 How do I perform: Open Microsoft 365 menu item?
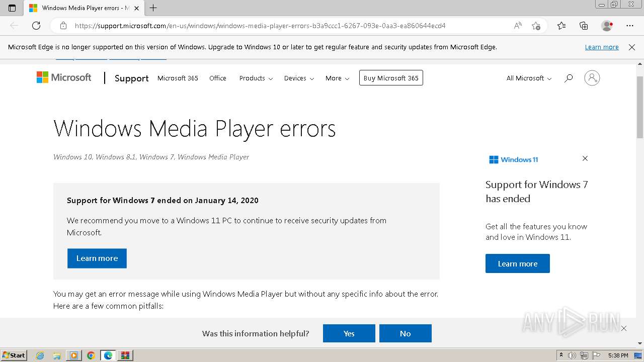[178, 78]
